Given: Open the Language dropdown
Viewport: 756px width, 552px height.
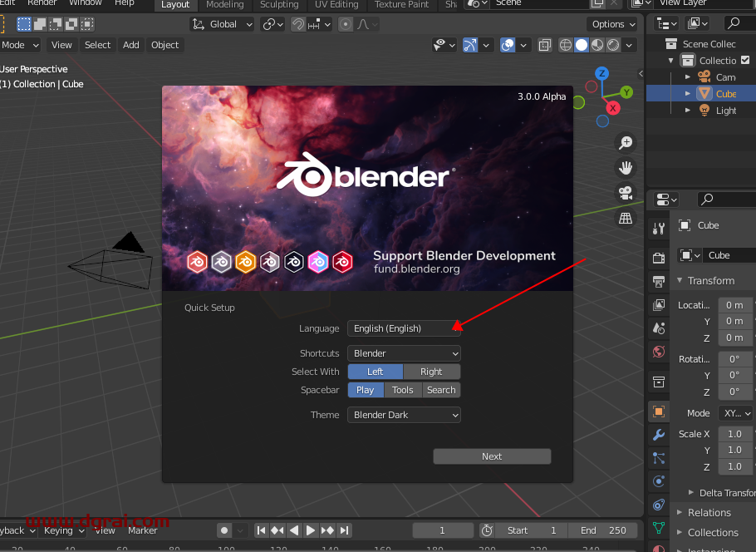Looking at the screenshot, I should tap(404, 328).
